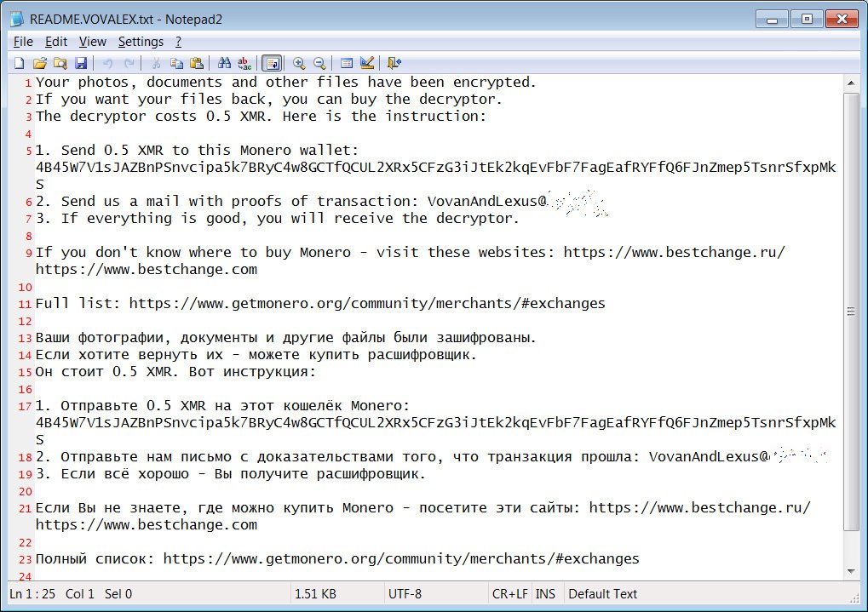Open a file with the folder icon
Viewport: 868px width, 612px height.
(39, 63)
